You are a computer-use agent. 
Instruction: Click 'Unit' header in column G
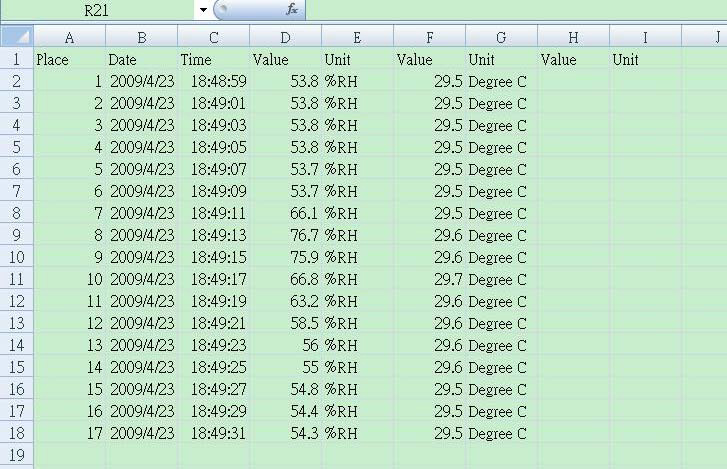coord(502,59)
